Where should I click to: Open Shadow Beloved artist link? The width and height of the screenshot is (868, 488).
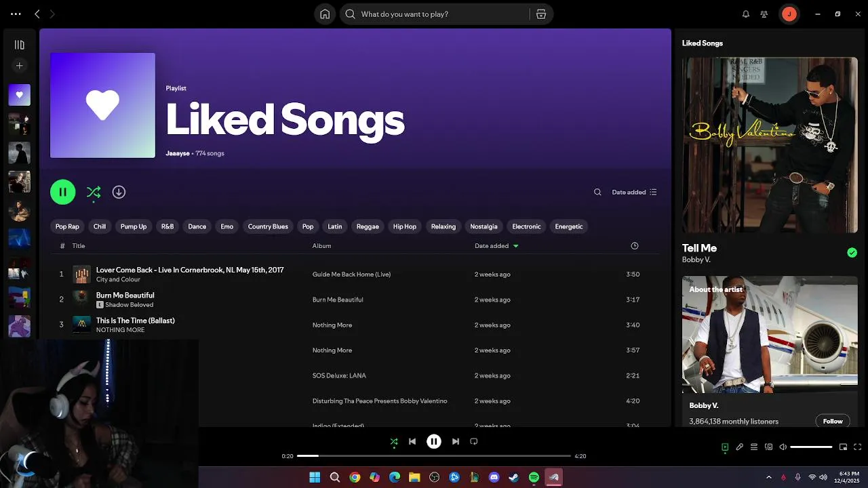pos(130,305)
